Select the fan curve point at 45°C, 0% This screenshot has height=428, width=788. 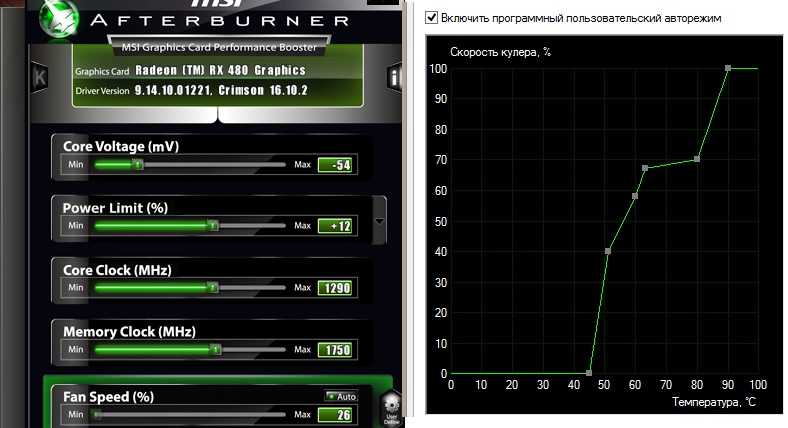(589, 373)
